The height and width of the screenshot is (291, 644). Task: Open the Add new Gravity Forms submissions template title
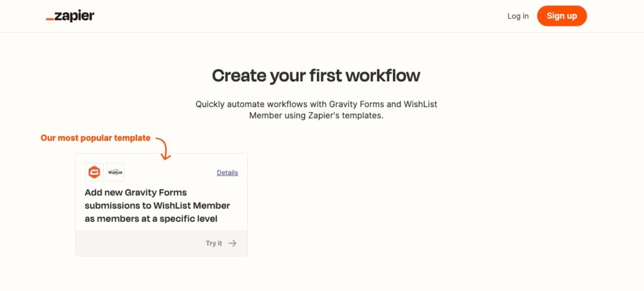tap(157, 205)
